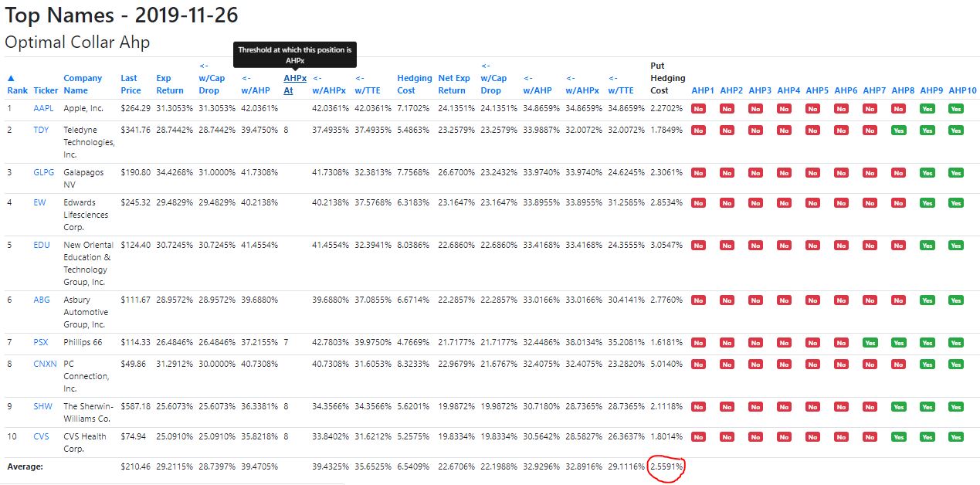The width and height of the screenshot is (980, 485).
Task: Select average hedging cost 6.5409%
Action: tap(413, 466)
